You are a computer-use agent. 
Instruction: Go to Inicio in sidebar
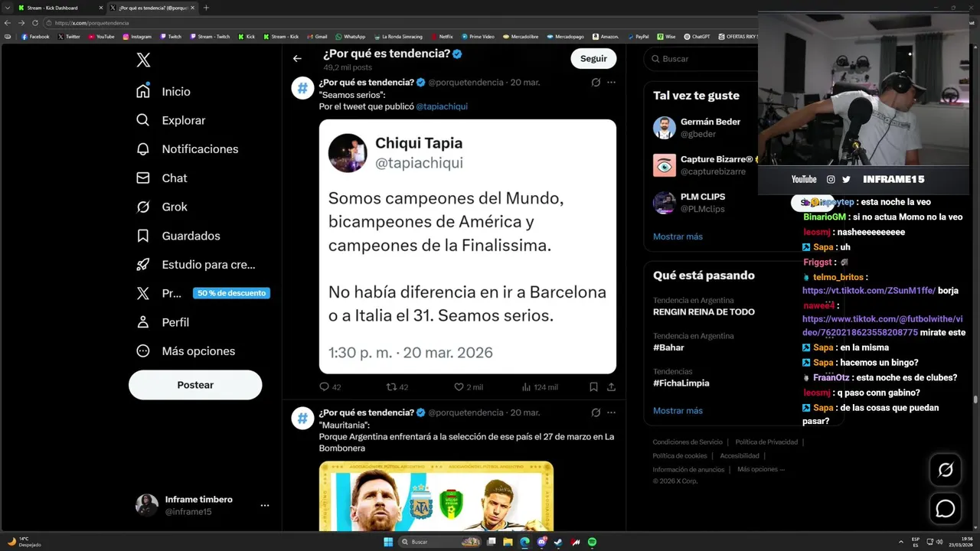tap(163, 91)
